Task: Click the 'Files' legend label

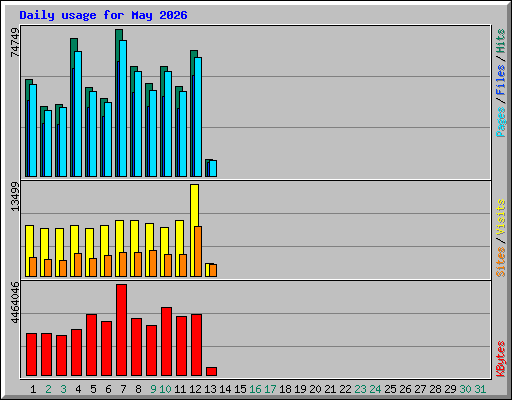Action: tap(501, 80)
